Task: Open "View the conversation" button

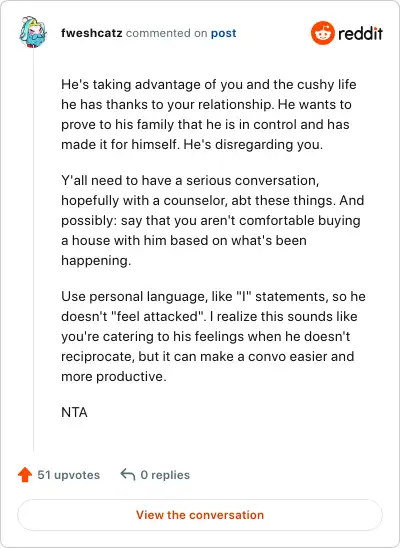Action: click(x=200, y=515)
